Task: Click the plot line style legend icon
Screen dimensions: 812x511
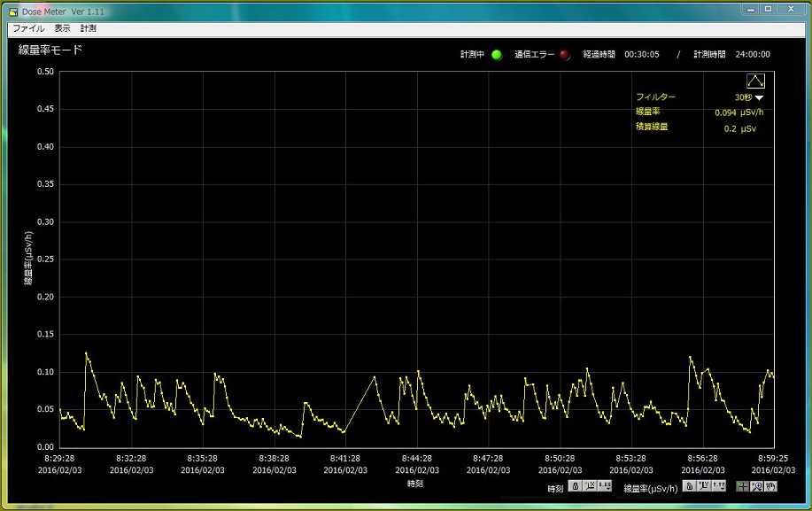Action: pos(755,81)
